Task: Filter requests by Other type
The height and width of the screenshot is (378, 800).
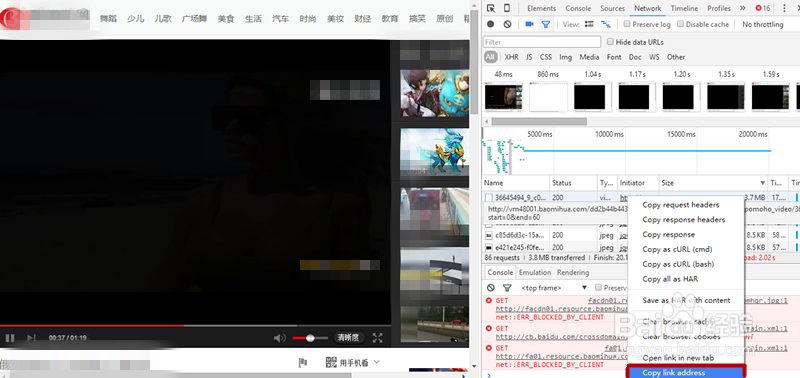Action: (676, 57)
